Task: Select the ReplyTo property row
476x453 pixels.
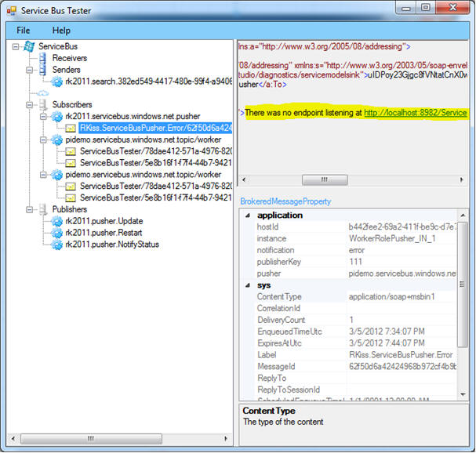Action: [355, 379]
